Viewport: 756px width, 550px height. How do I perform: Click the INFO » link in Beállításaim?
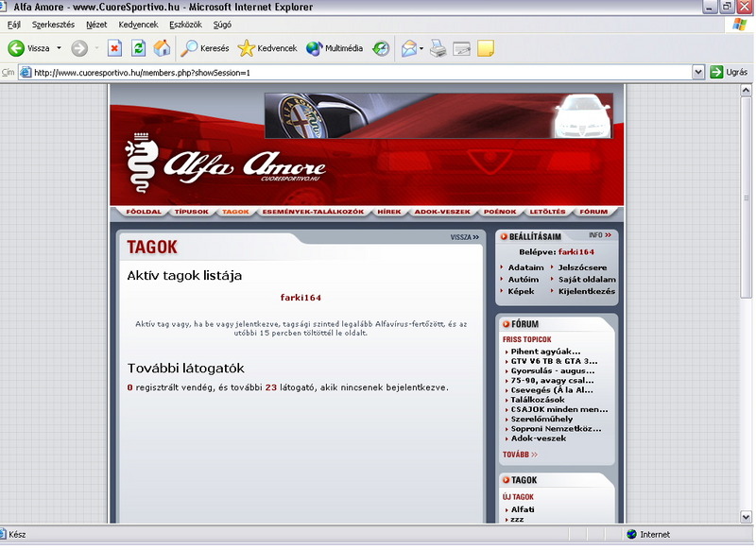(600, 235)
